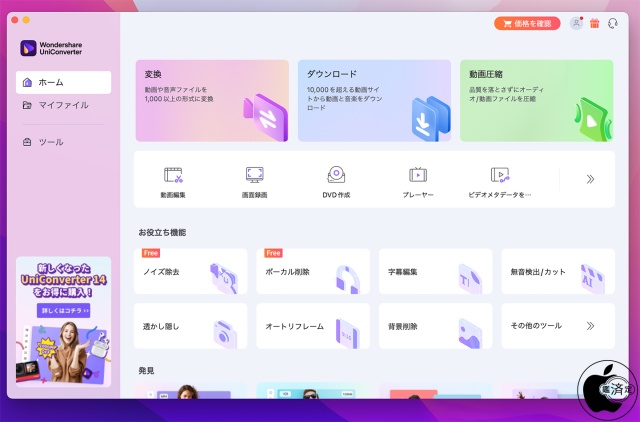Image resolution: width=640 pixels, height=422 pixels.
Task: Open the 変換 card
Action: tap(212, 101)
